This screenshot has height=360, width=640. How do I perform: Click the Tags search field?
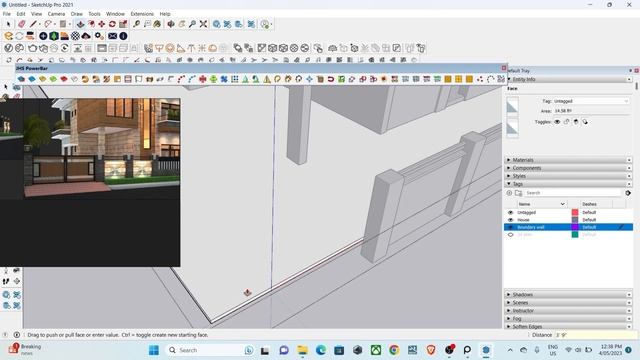coord(572,193)
